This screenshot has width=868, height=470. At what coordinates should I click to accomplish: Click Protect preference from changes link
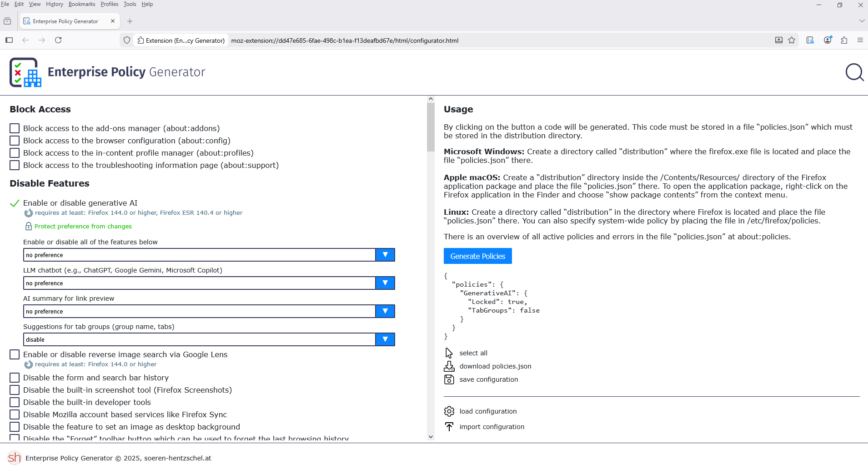(x=83, y=226)
